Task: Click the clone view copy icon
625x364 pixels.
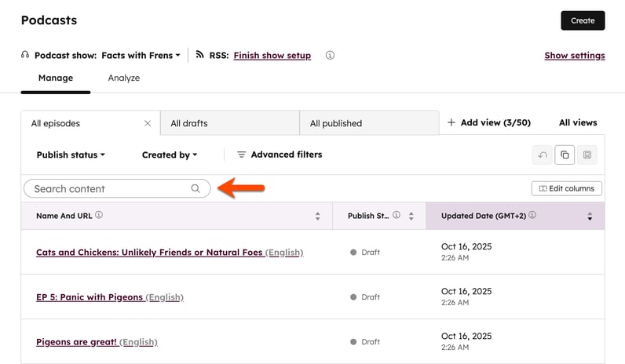Action: click(x=565, y=155)
